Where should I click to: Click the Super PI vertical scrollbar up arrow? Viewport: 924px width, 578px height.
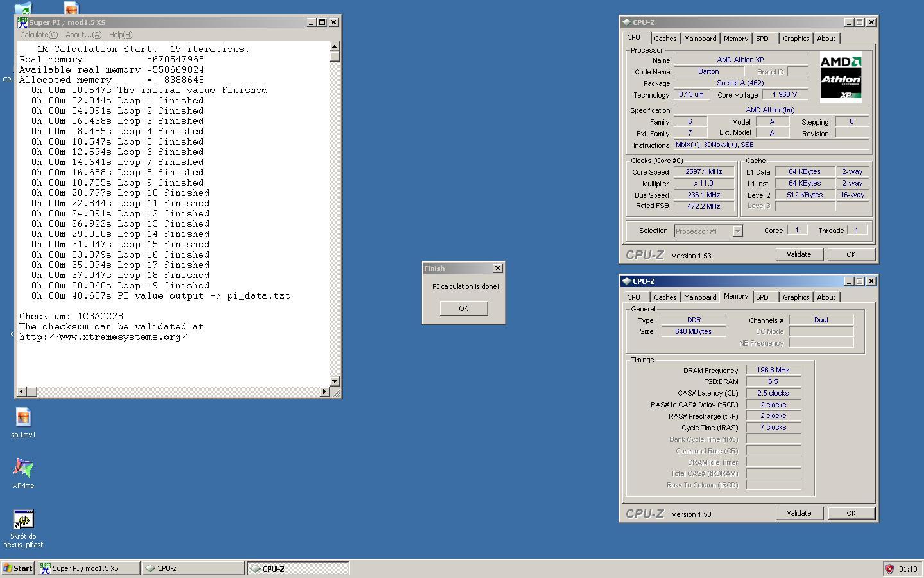pos(334,46)
